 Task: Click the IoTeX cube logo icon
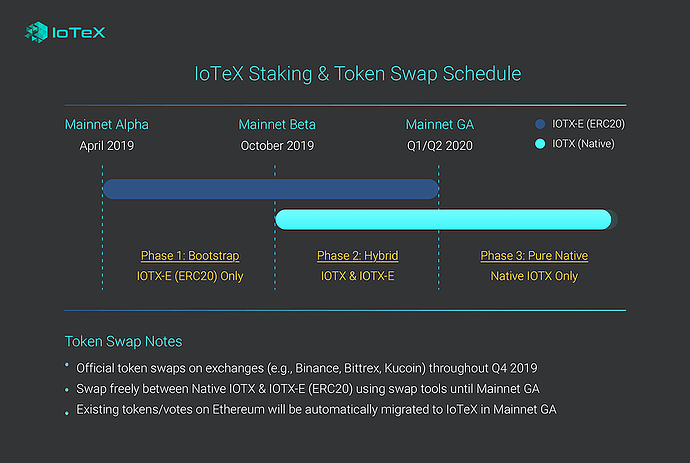[37, 32]
